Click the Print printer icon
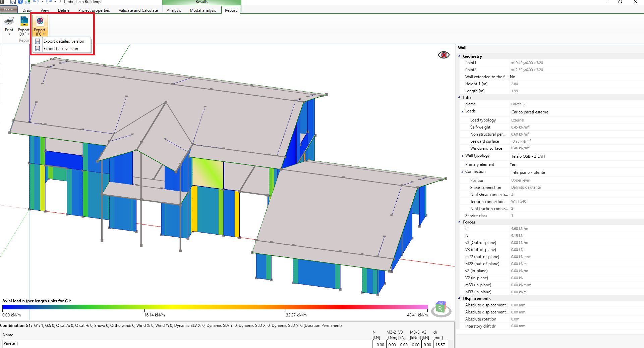 pyautogui.click(x=9, y=21)
